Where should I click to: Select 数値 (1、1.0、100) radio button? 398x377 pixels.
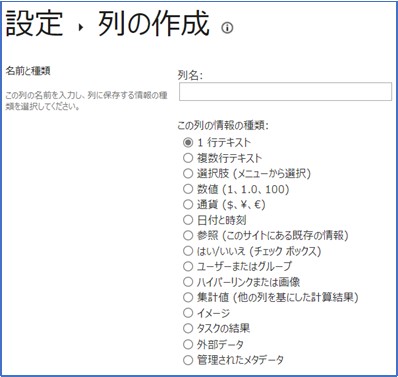point(188,189)
